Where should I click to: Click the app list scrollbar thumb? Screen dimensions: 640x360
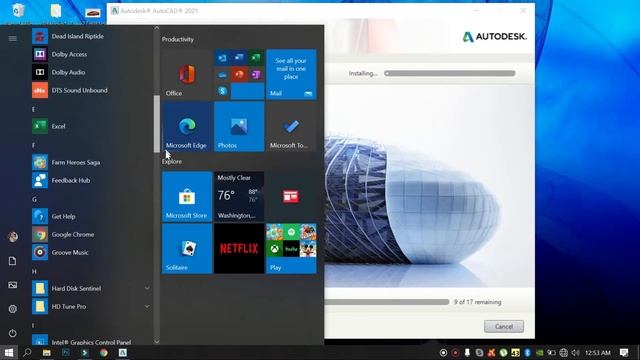(x=157, y=124)
